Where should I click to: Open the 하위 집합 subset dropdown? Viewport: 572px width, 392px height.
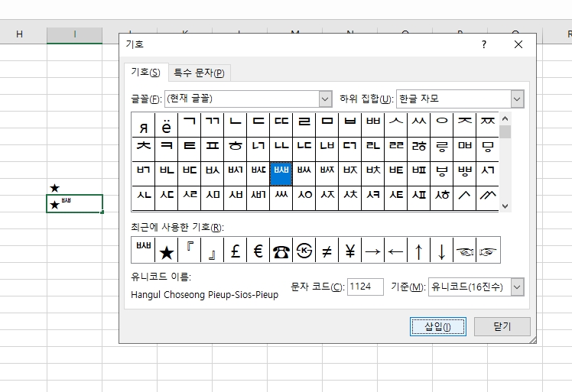point(517,99)
